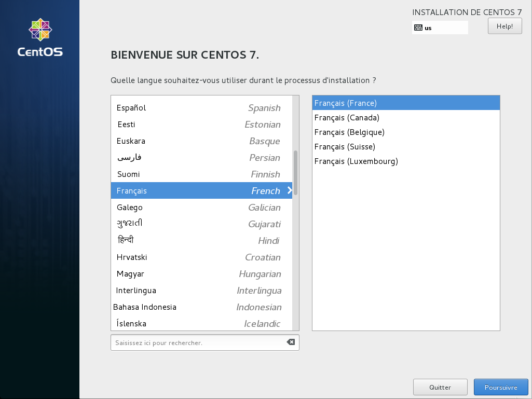
Task: Select the Hindi language row
Action: coord(201,241)
